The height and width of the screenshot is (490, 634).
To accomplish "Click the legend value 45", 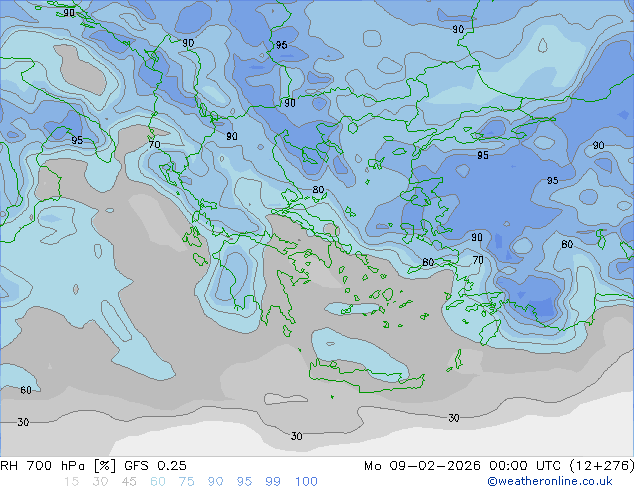I will (x=129, y=482).
